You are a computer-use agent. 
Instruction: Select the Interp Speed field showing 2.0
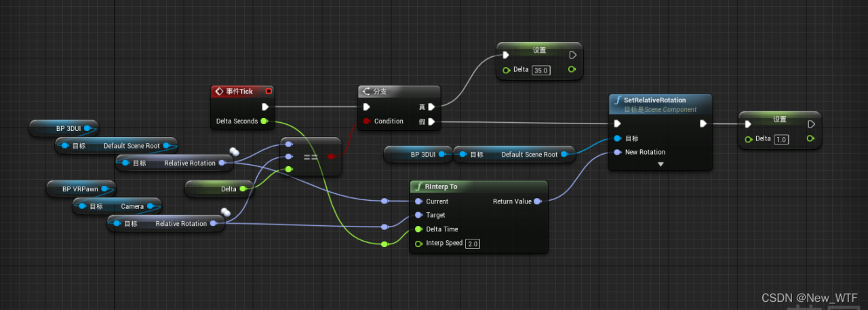coord(473,244)
